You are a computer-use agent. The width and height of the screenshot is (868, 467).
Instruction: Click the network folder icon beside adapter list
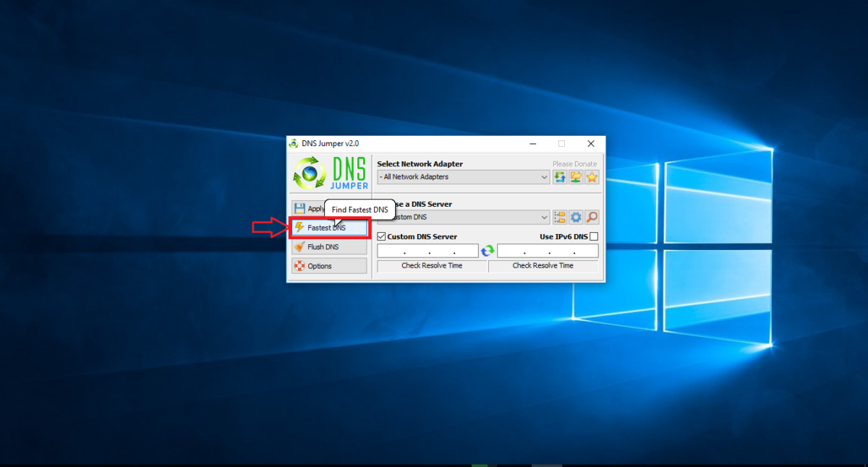tap(576, 177)
